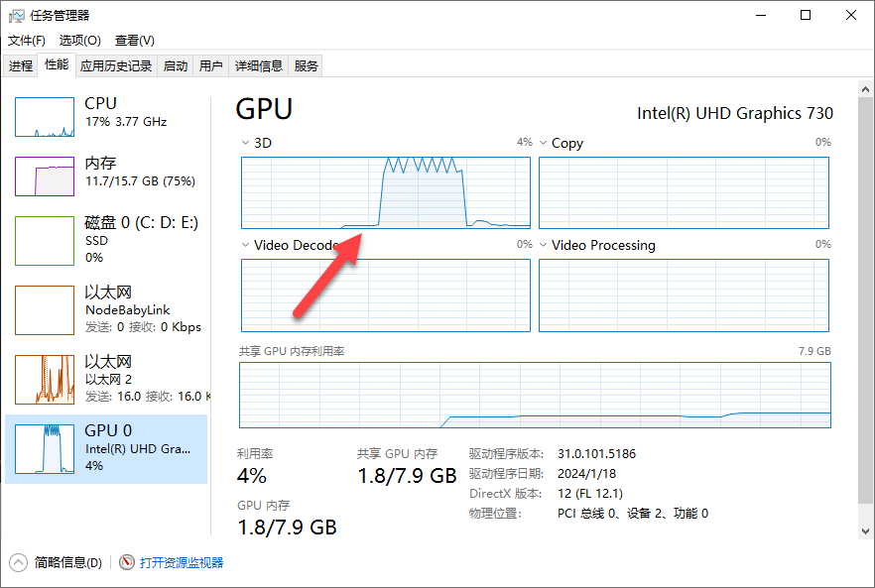Viewport: 875px width, 588px height.
Task: Click the shared GPU memory usage graph
Action: pos(535,395)
